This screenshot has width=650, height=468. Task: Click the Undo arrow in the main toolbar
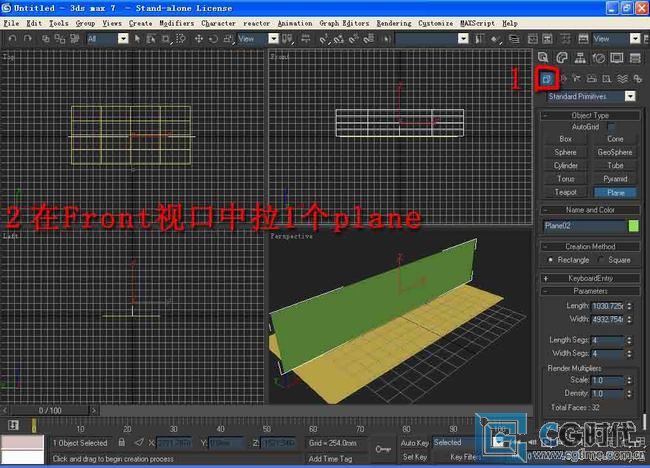click(12, 39)
